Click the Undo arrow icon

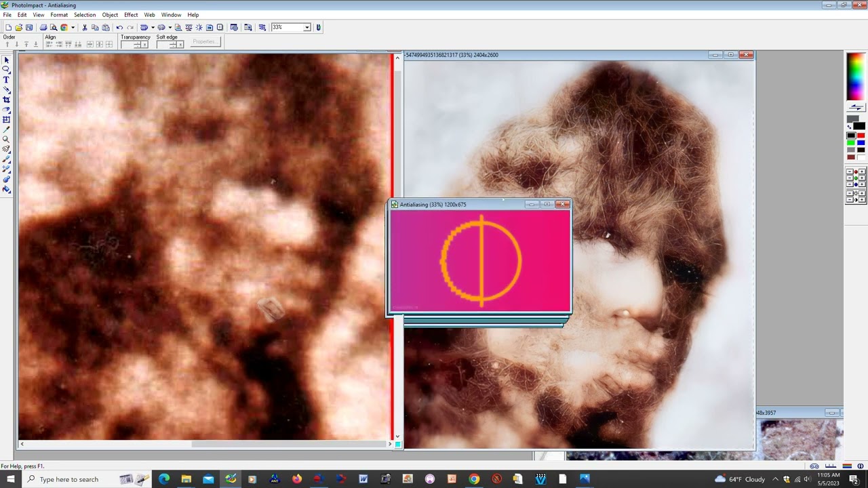tap(119, 27)
